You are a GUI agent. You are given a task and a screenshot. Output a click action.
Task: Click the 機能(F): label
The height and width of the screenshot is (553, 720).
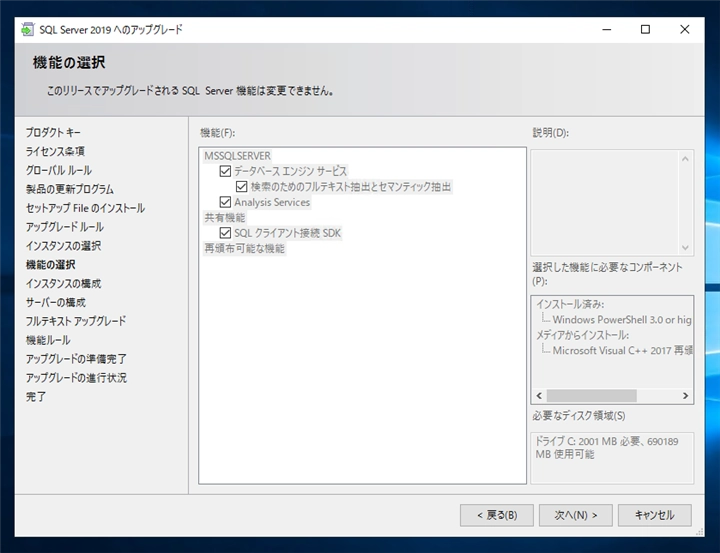tap(218, 133)
